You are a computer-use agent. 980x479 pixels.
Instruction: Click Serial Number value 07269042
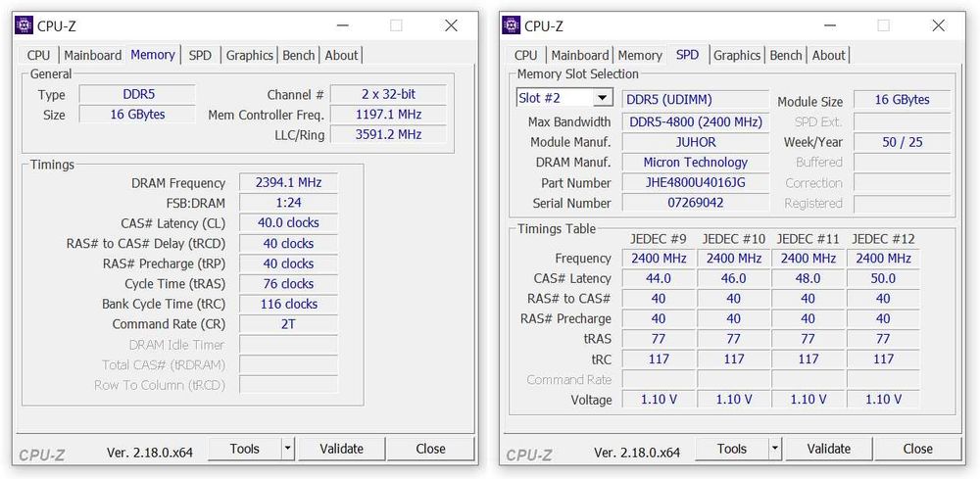pyautogui.click(x=695, y=203)
